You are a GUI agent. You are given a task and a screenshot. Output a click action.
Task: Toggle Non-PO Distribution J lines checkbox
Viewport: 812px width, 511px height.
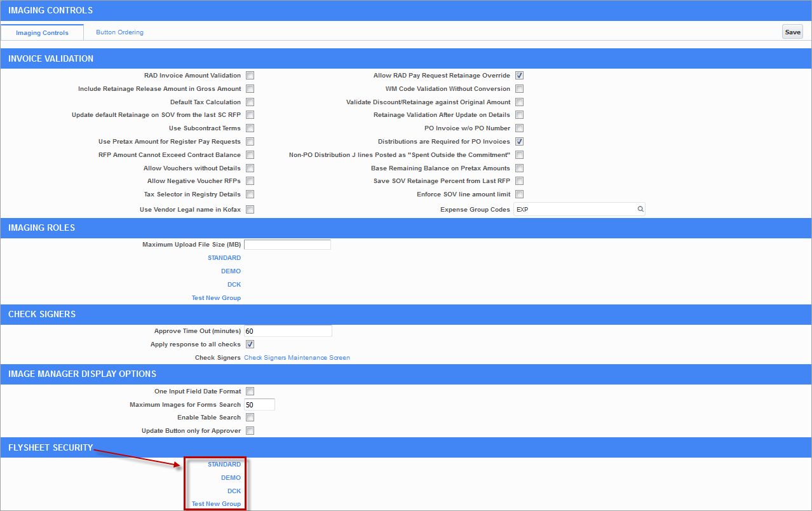point(520,155)
